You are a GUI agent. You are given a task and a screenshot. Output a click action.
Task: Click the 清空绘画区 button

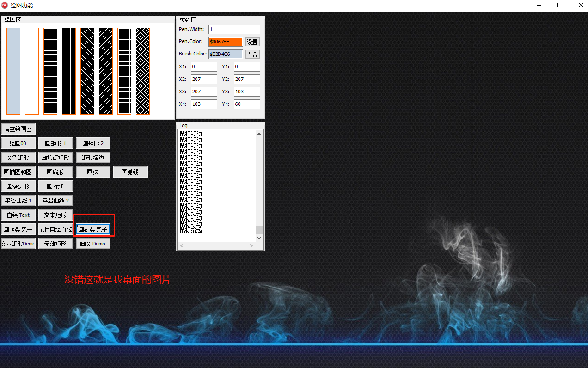[x=18, y=129]
